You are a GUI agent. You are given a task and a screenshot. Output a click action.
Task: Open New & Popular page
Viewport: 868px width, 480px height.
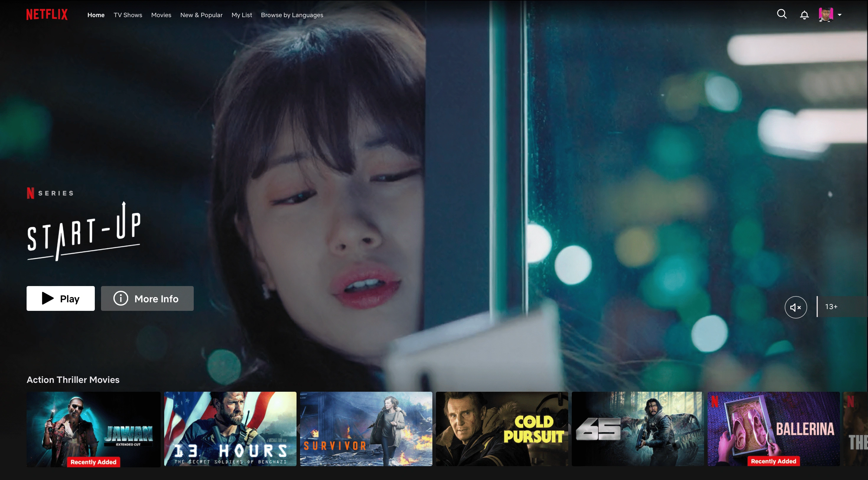click(x=201, y=15)
